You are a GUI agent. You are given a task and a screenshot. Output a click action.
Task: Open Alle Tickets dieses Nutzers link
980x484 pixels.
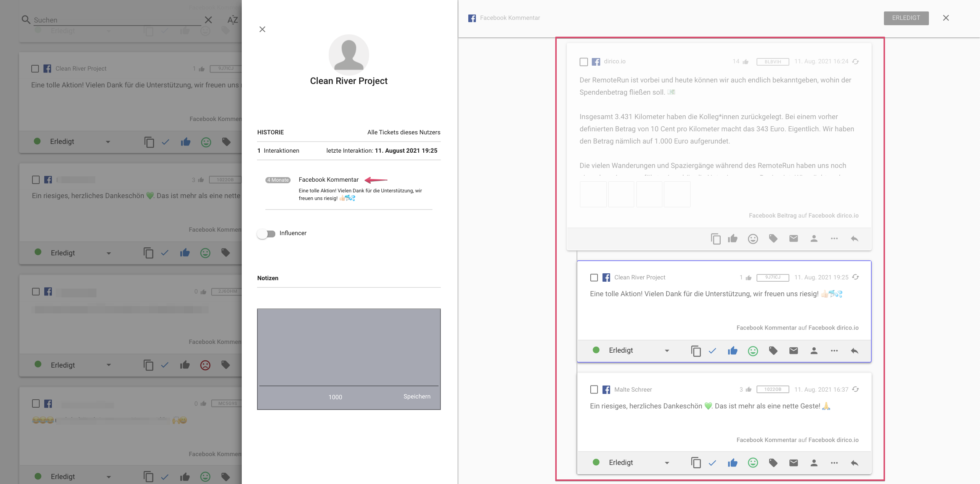[x=403, y=132]
